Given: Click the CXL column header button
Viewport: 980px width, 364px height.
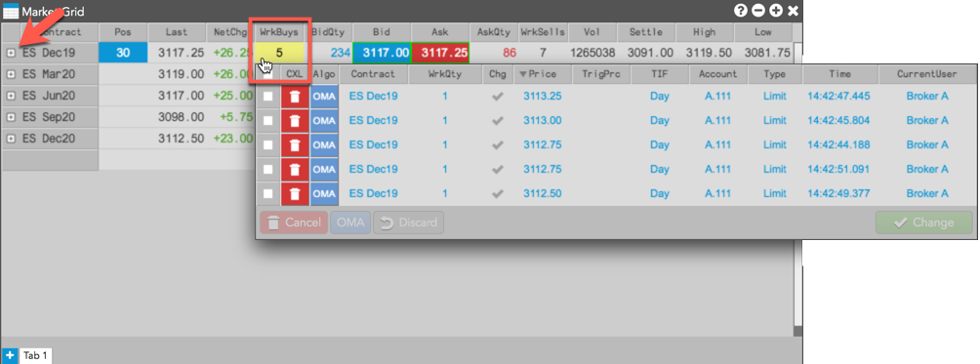Looking at the screenshot, I should (295, 74).
